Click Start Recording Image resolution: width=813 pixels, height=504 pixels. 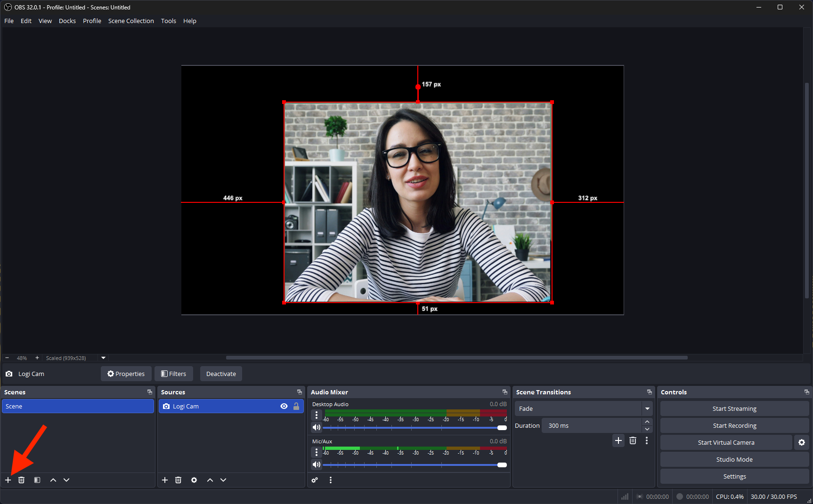click(734, 425)
